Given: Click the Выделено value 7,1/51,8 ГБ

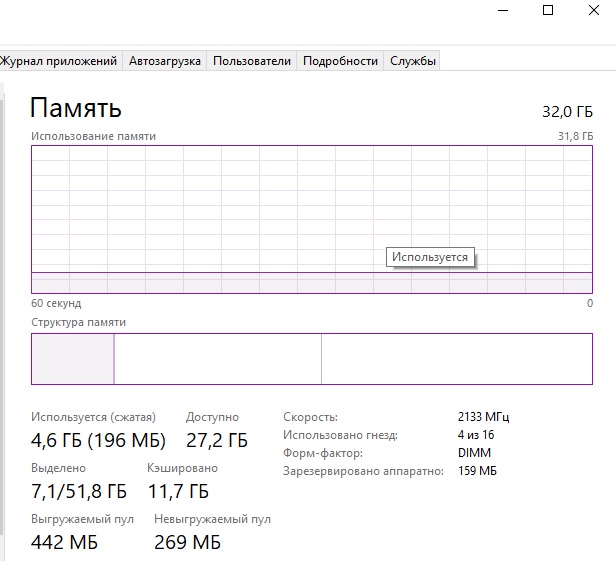Looking at the screenshot, I should [79, 491].
